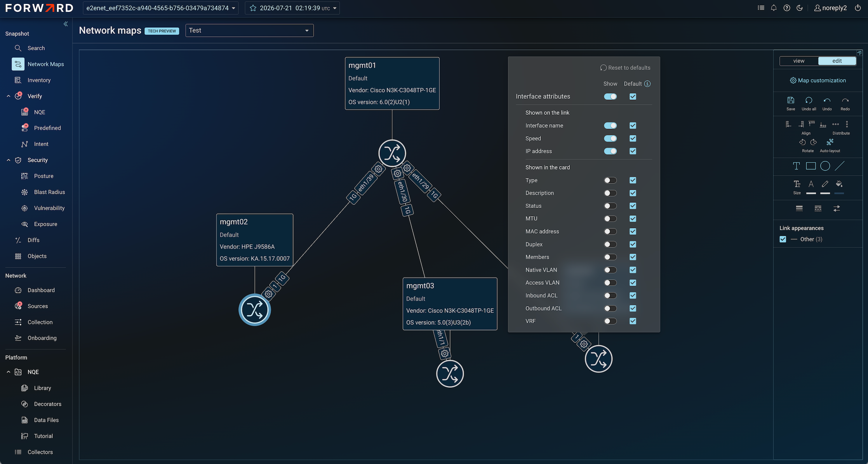The width and height of the screenshot is (868, 464).
Task: Rotate selection clockwise
Action: (814, 142)
